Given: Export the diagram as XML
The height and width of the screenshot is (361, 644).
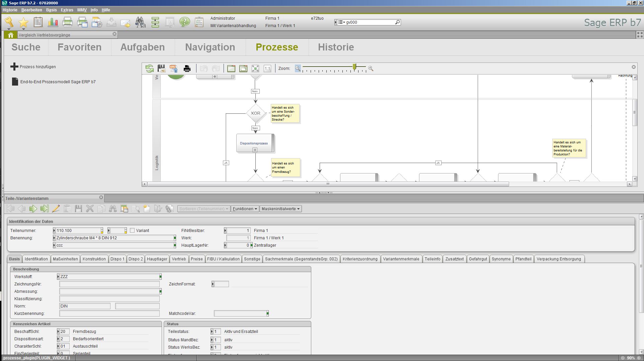Looking at the screenshot, I should click(173, 69).
